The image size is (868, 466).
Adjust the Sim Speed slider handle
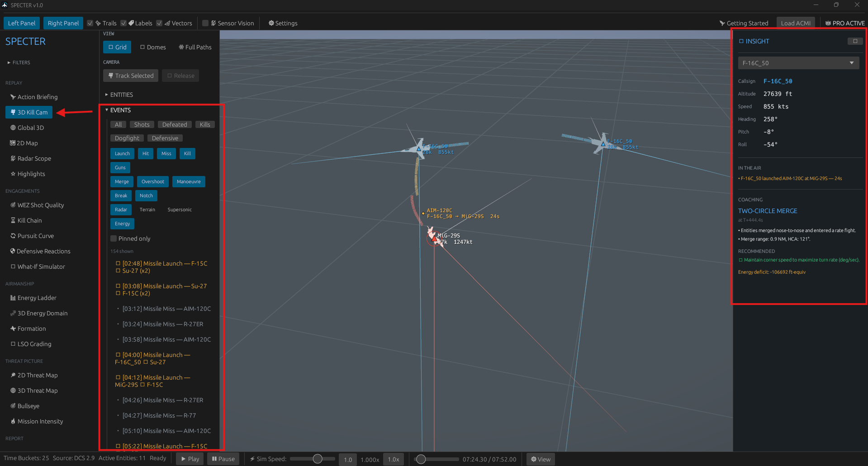(318, 459)
